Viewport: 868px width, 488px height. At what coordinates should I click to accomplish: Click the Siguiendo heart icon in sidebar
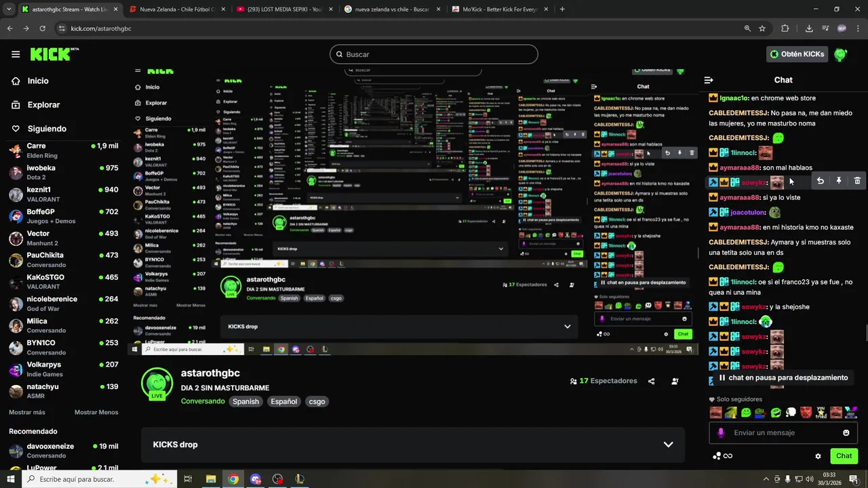pos(16,129)
